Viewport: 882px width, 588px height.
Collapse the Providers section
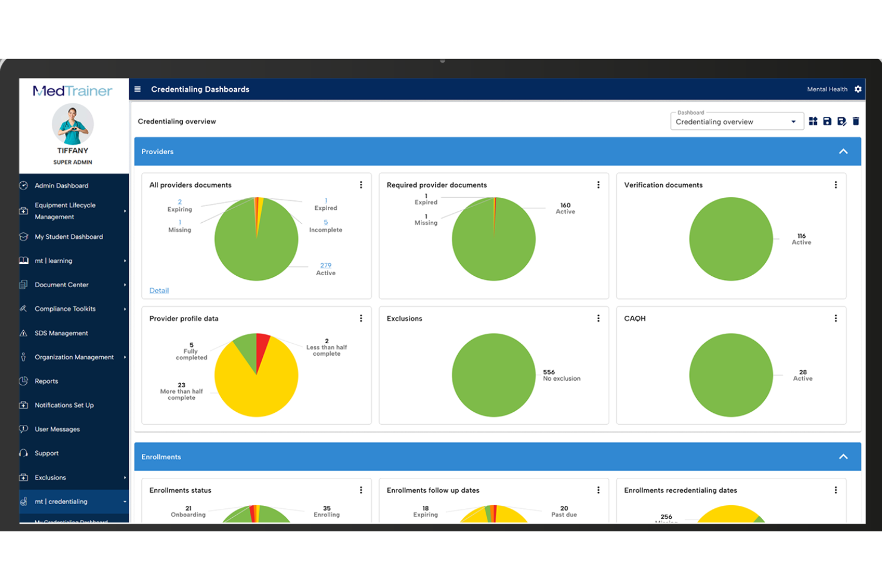tap(843, 151)
